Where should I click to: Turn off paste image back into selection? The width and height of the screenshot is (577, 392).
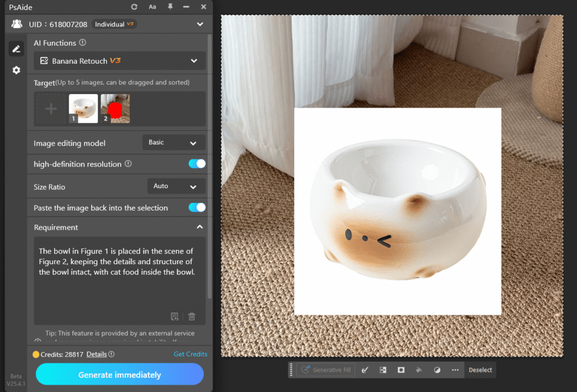[x=197, y=207]
